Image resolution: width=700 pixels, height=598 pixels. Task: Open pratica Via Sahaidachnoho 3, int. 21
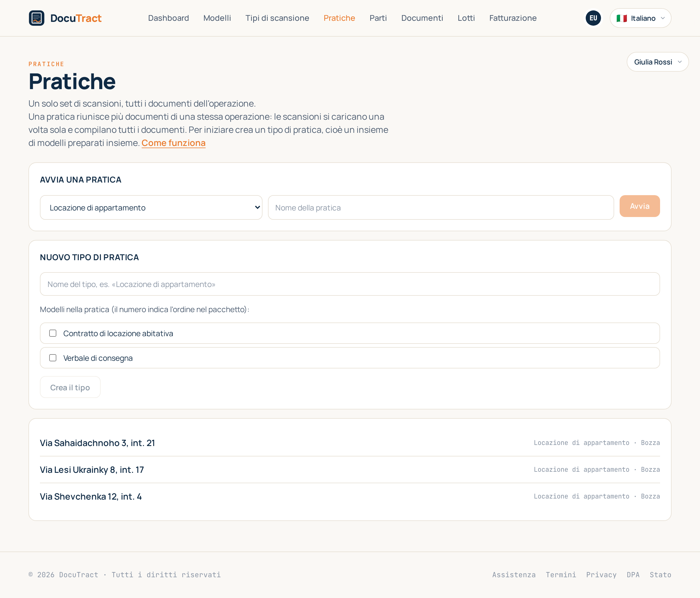tap(97, 443)
